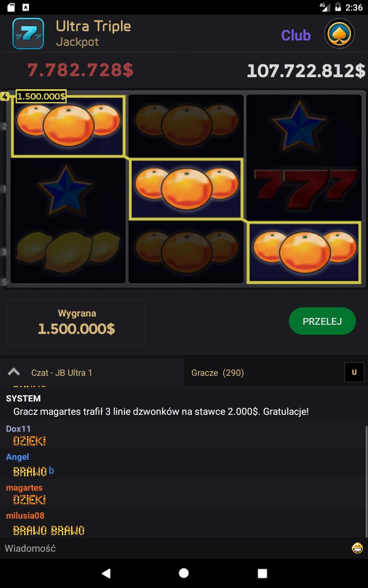Expand the chat panel with up chevron
Screen dimensions: 368x588
point(14,372)
